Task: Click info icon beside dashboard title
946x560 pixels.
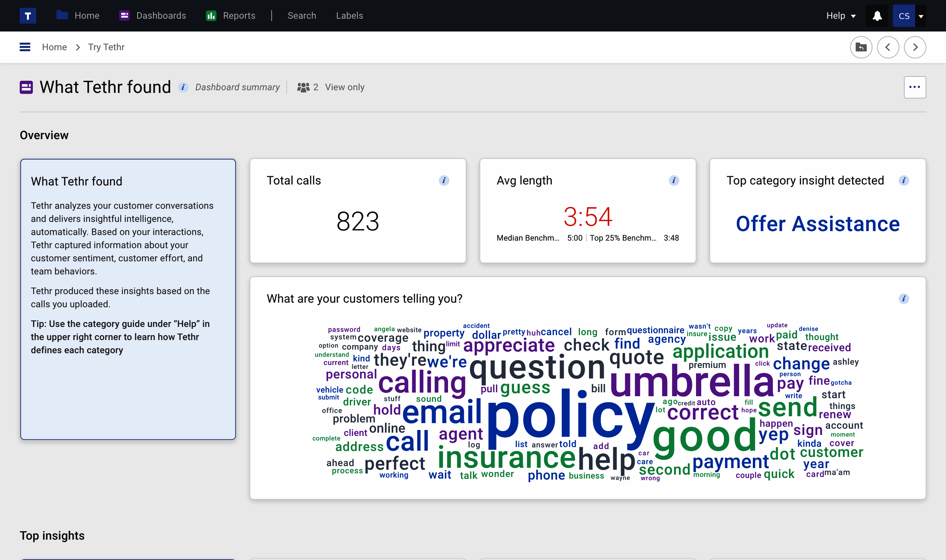Action: tap(183, 87)
